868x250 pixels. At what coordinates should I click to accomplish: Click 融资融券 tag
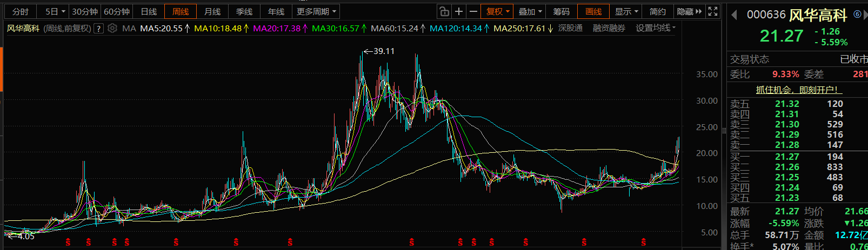click(x=609, y=28)
